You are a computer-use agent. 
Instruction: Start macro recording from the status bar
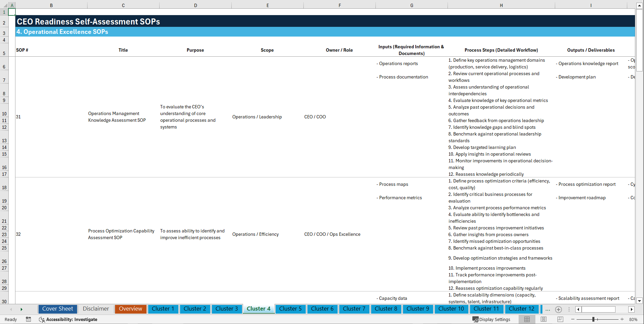click(28, 319)
